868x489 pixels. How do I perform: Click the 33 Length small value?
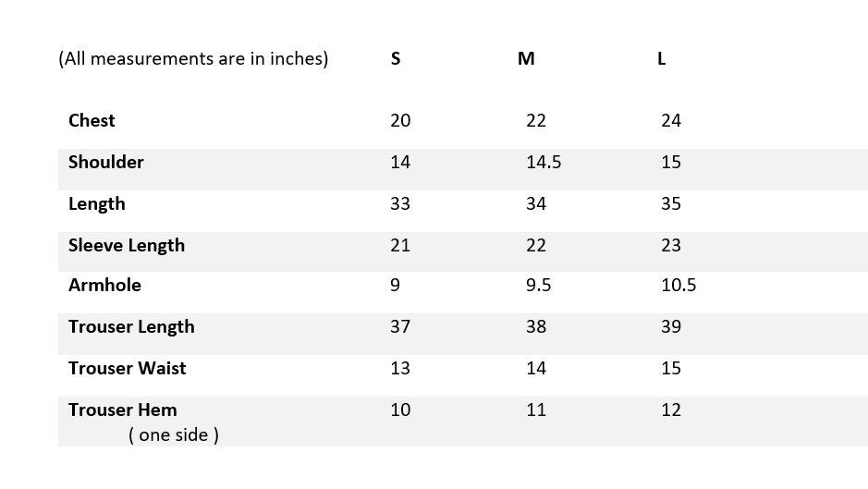point(400,204)
